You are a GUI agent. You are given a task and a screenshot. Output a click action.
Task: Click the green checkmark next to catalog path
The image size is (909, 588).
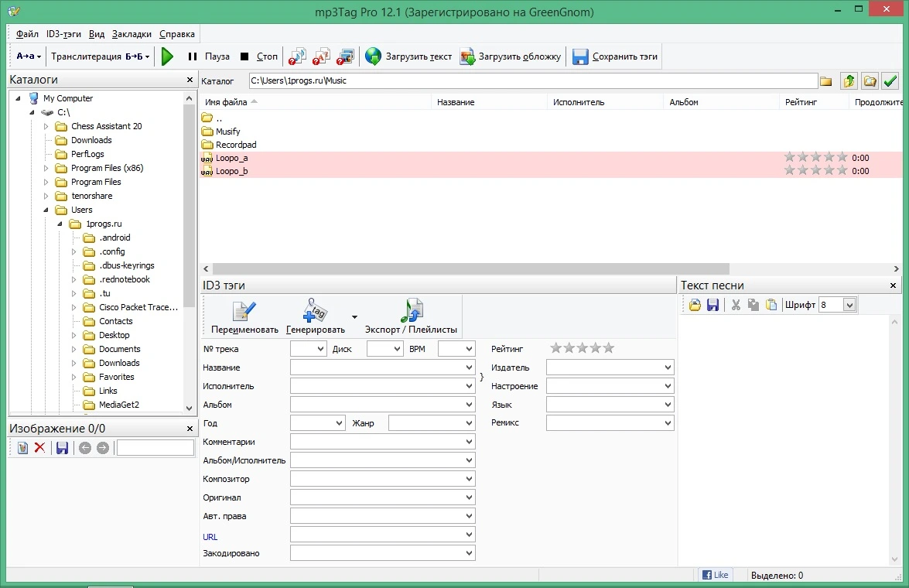[890, 80]
